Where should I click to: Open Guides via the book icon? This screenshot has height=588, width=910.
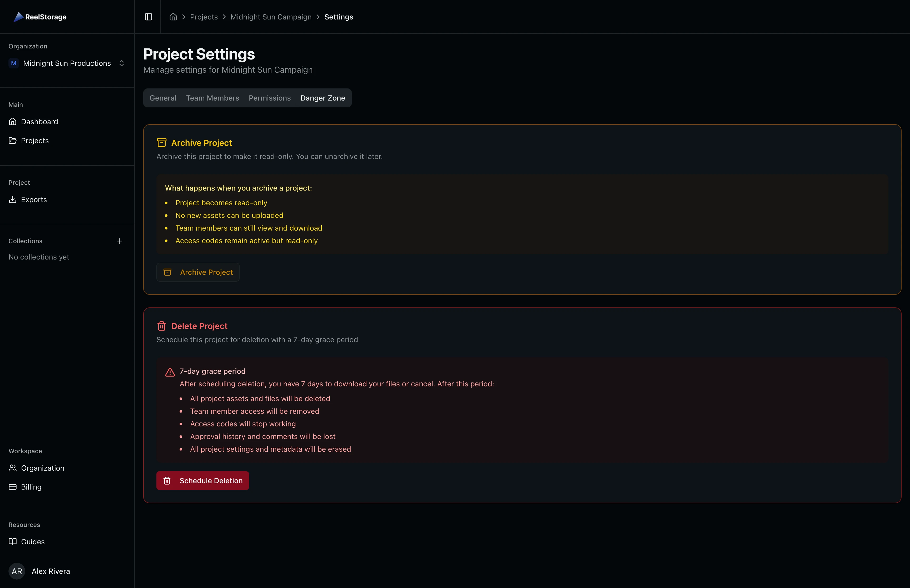(x=13, y=541)
